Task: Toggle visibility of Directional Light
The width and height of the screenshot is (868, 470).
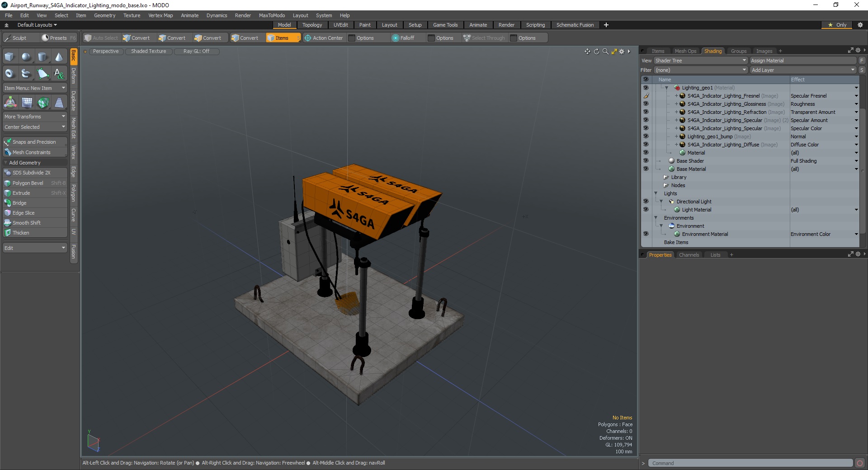Action: pos(646,202)
